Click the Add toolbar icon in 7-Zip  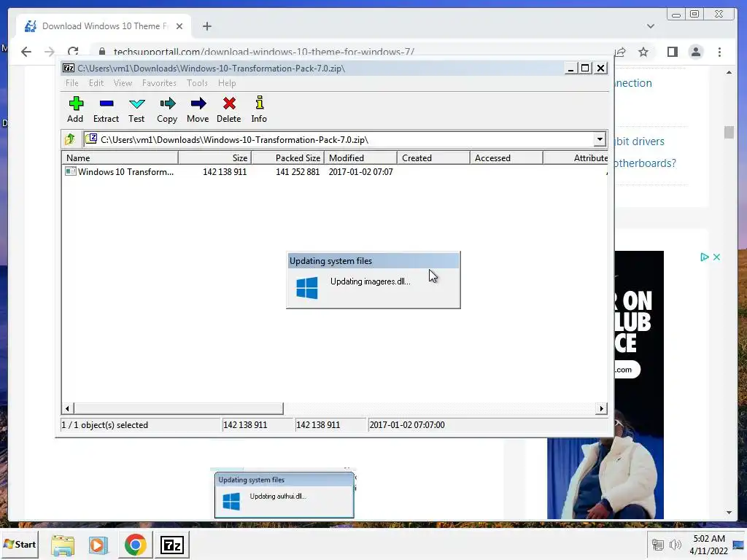point(75,109)
